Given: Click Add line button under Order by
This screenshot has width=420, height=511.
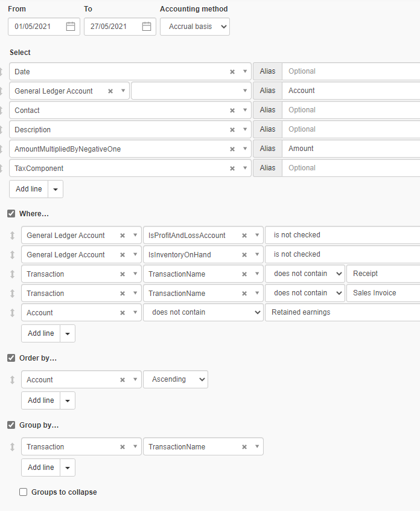Looking at the screenshot, I should click(40, 400).
